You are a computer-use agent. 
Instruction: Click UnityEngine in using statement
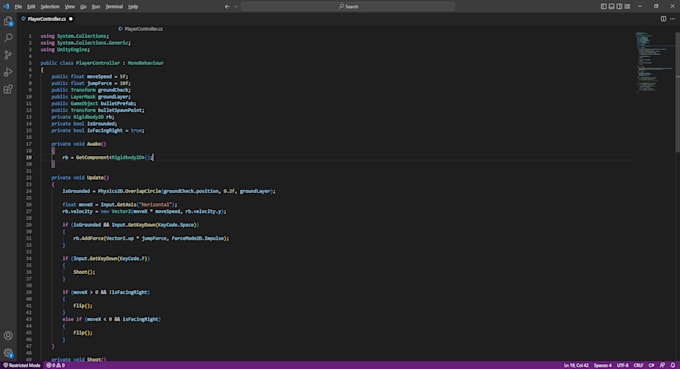point(72,49)
